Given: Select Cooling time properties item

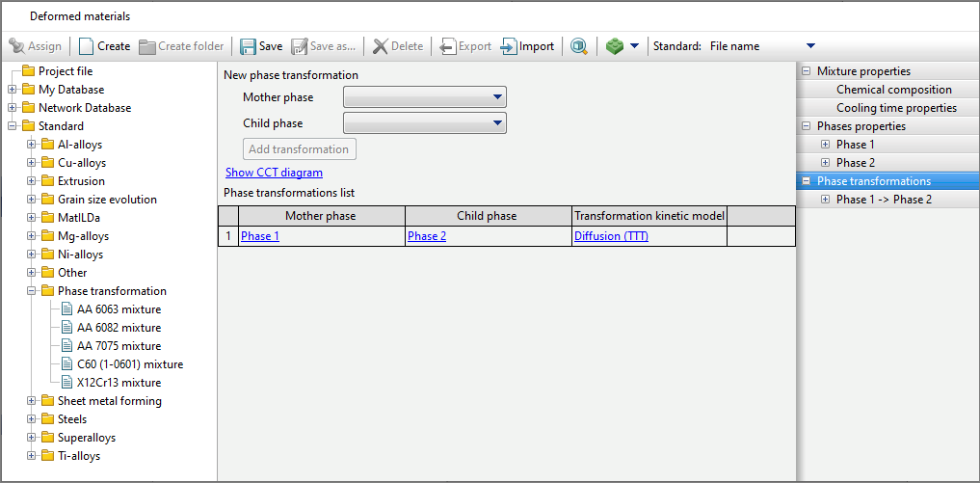Looking at the screenshot, I should (896, 108).
